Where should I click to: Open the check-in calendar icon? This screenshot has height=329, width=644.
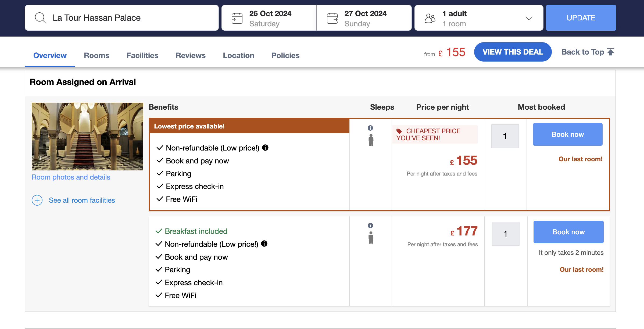[237, 18]
